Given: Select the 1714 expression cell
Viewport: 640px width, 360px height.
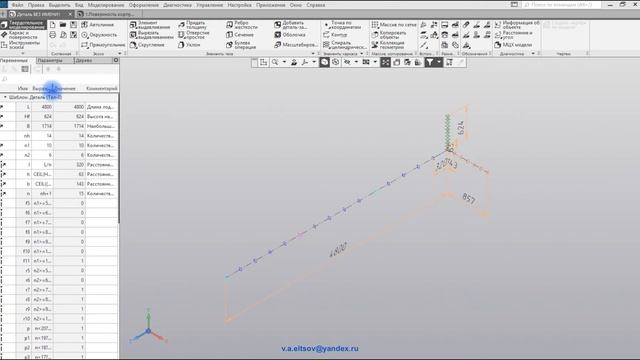Looking at the screenshot, I should click(42, 126).
